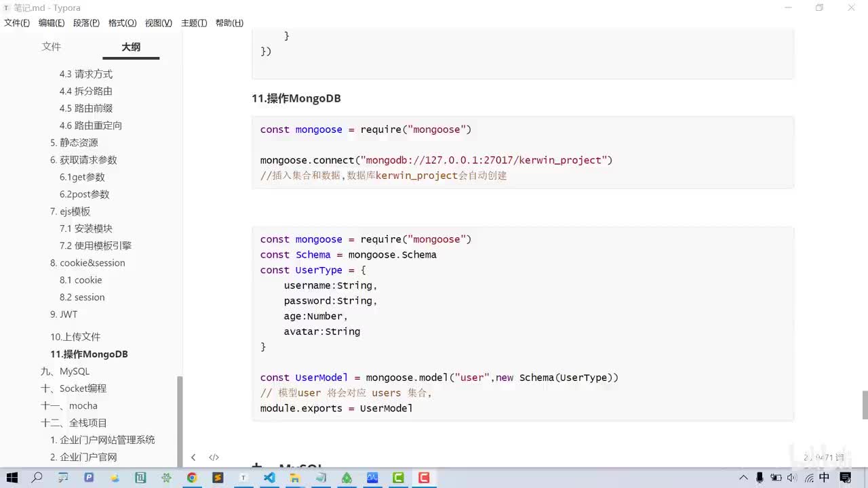Go to outline heading 9. JWT

pos(64,314)
